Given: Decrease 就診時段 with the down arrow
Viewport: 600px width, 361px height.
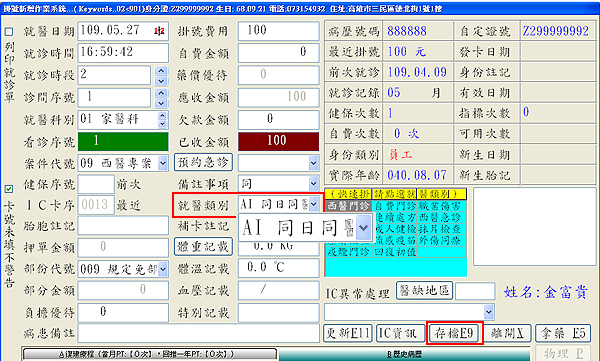Looking at the screenshot, I should [161, 80].
